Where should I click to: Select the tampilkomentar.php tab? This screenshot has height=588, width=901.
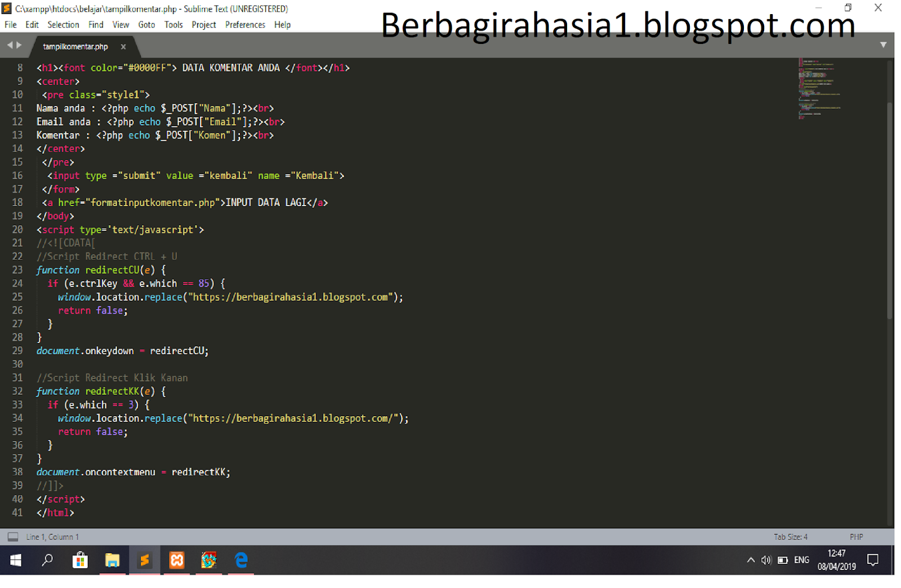click(74, 47)
